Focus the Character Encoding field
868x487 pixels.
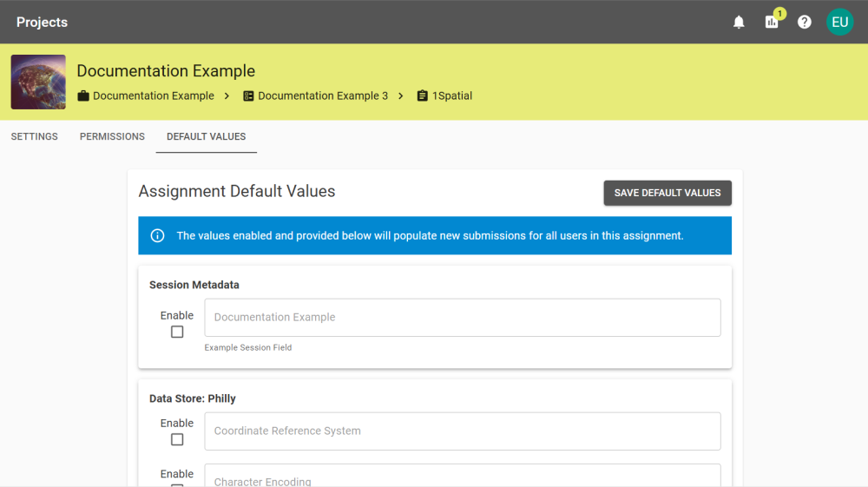pos(463,476)
